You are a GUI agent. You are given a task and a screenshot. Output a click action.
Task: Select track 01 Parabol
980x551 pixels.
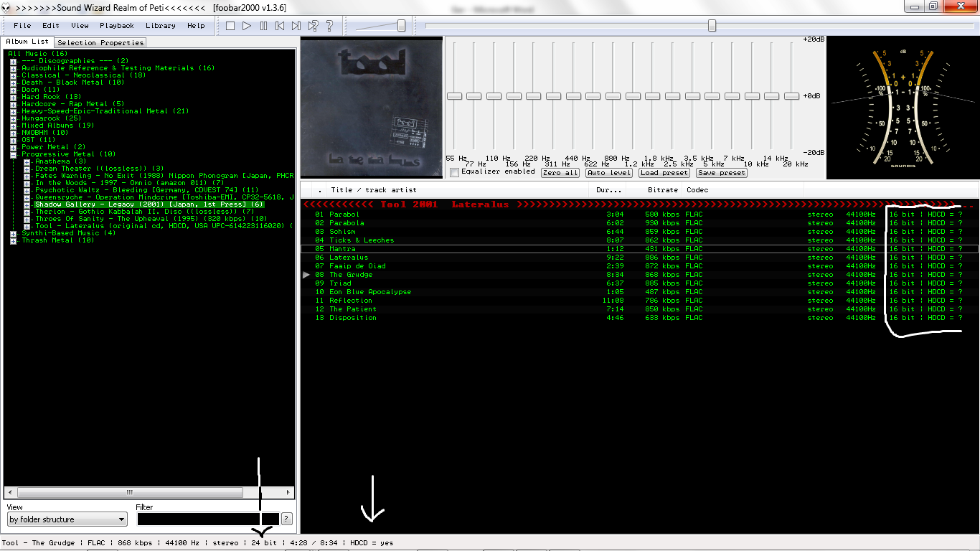(x=639, y=215)
